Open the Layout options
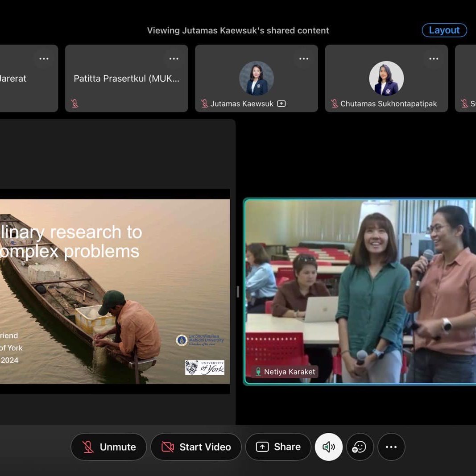The height and width of the screenshot is (476, 476). 444,30
